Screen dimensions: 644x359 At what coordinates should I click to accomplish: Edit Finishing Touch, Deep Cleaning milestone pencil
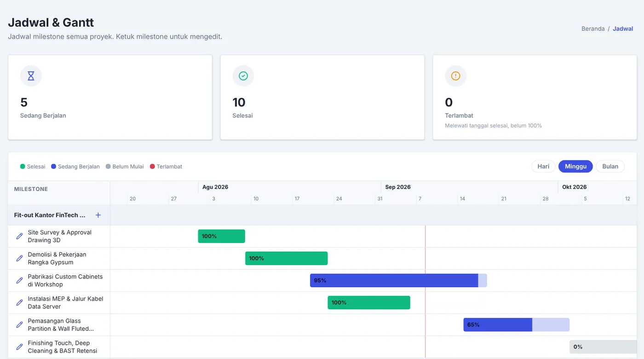point(19,347)
